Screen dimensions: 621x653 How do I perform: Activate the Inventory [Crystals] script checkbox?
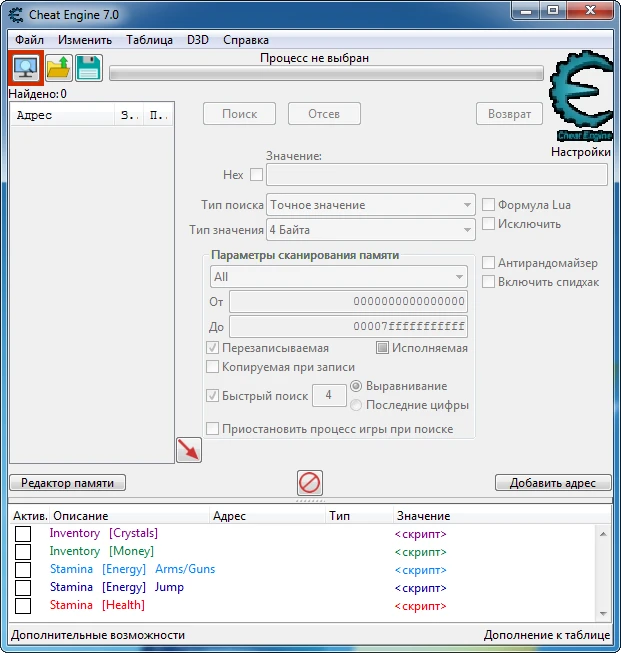point(23,533)
